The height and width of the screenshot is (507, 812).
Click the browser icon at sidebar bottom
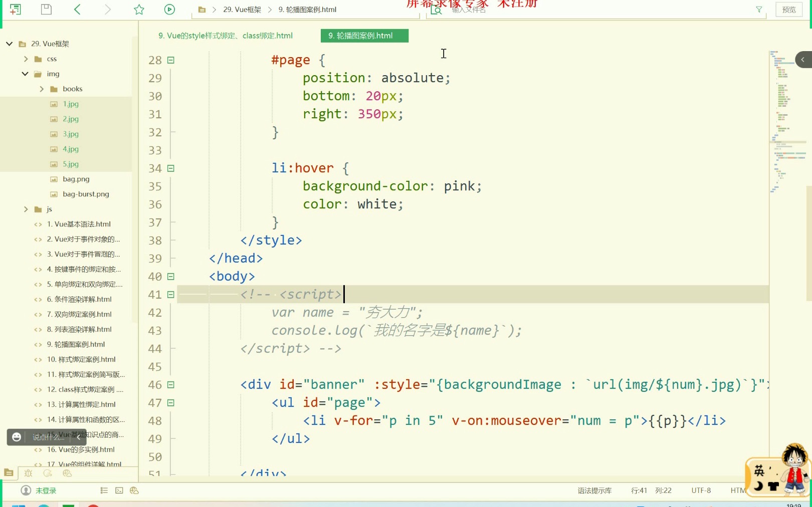pos(67,473)
